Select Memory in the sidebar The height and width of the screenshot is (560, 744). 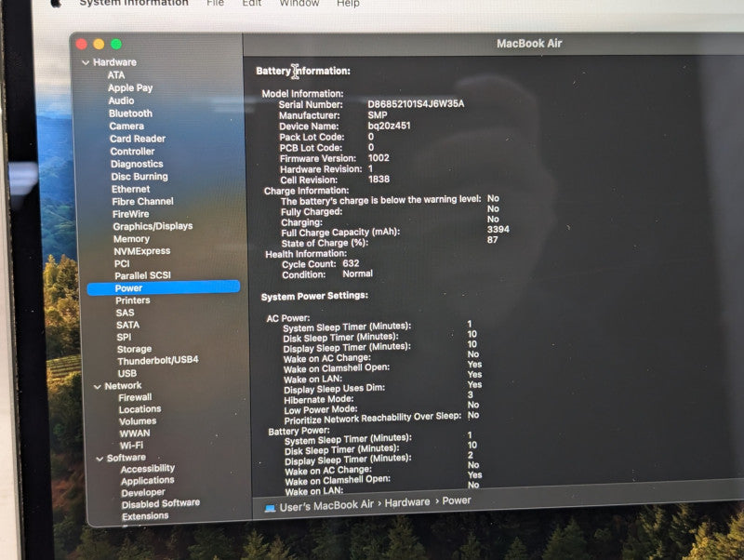coord(131,239)
